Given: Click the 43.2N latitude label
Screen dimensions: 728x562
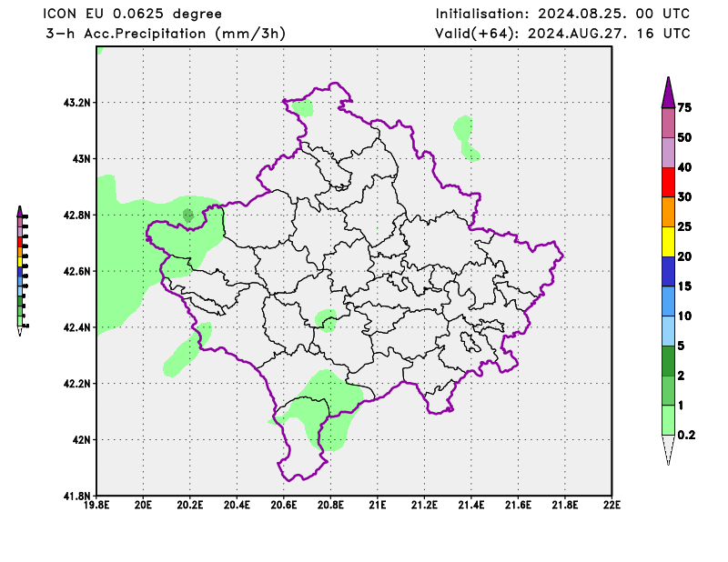Looking at the screenshot, I should pos(77,102).
